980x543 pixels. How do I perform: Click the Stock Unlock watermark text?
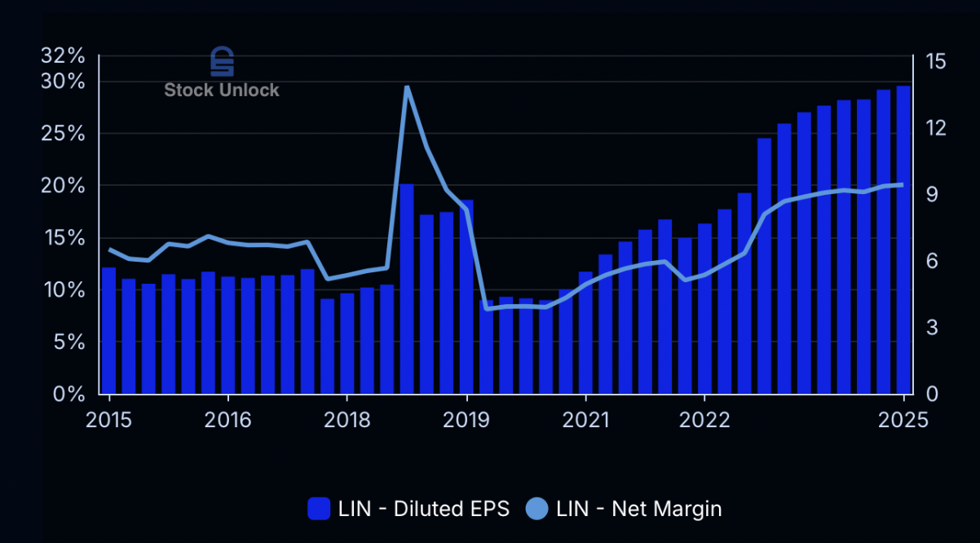coord(222,90)
